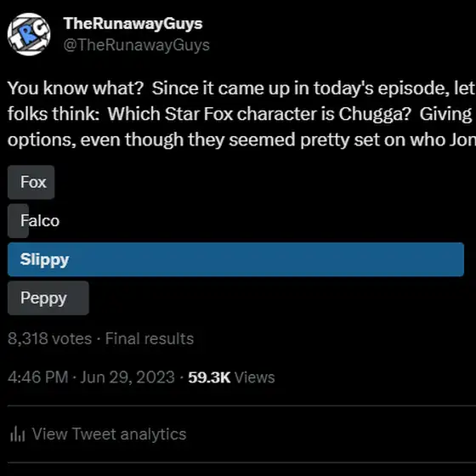
Task: Select the Fox poll option
Action: point(31,182)
